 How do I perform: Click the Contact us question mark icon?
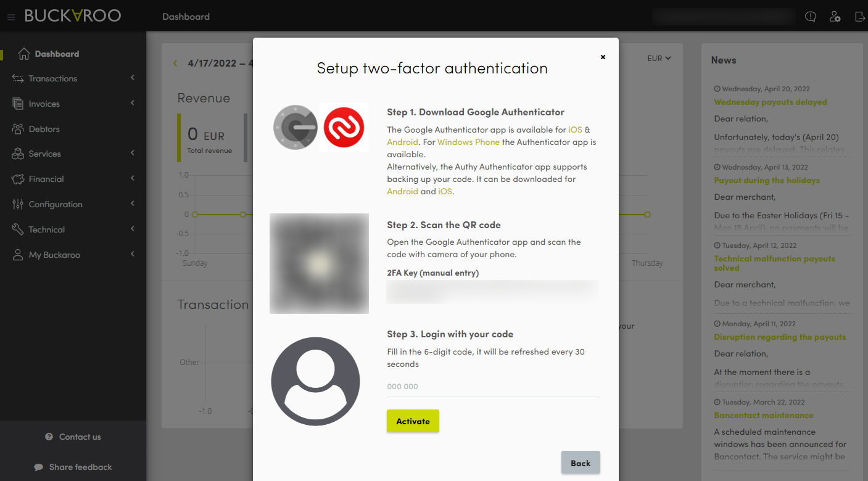49,437
